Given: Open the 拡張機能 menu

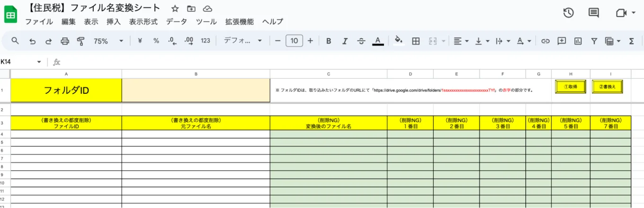Looking at the screenshot, I should coord(240,22).
